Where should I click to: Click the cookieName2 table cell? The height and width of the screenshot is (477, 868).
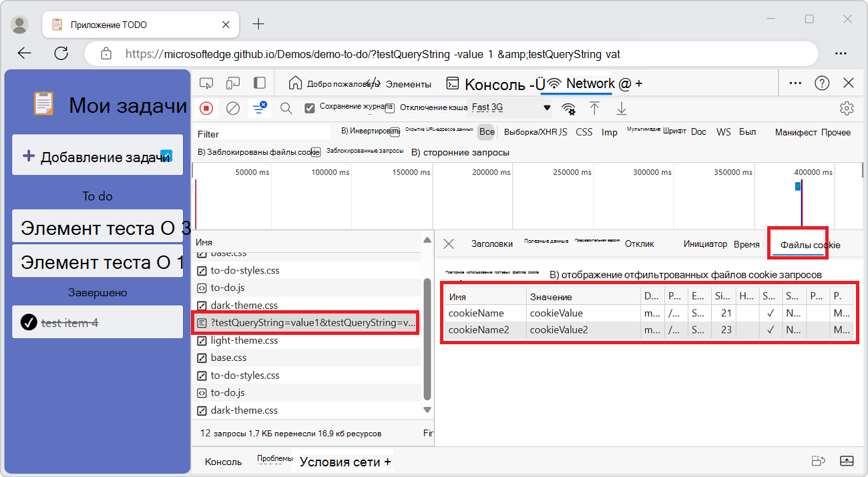485,330
